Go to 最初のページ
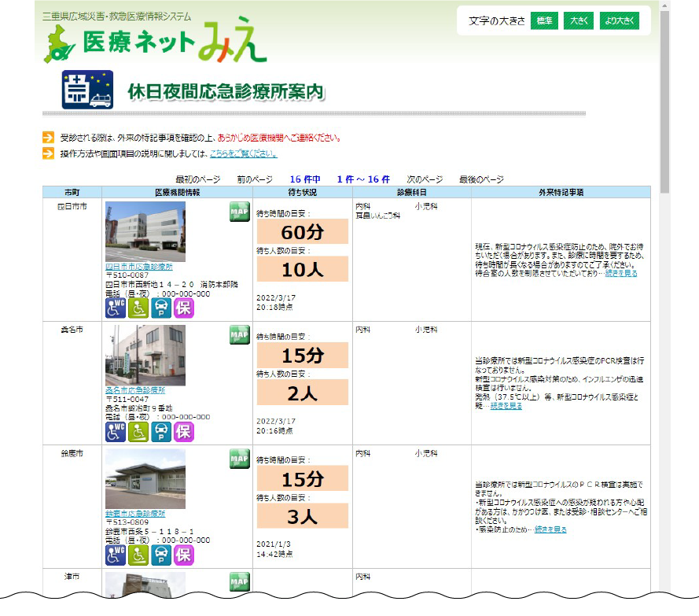This screenshot has width=699, height=616. point(198,179)
